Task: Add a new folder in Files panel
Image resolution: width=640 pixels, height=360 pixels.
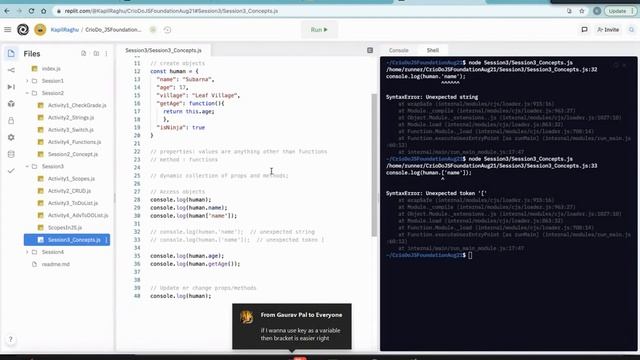Action: pyautogui.click(x=96, y=53)
